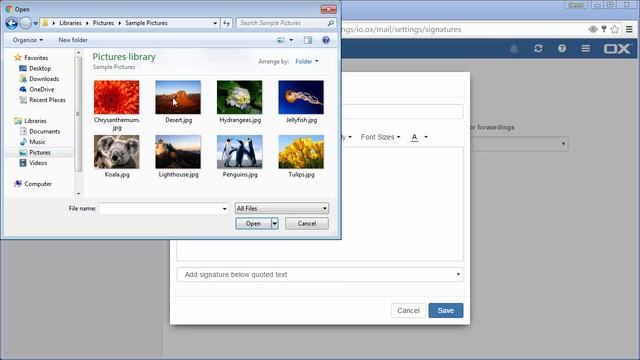This screenshot has height=360, width=640.
Task: Select the Koala.jpg thumbnail
Action: tap(117, 152)
